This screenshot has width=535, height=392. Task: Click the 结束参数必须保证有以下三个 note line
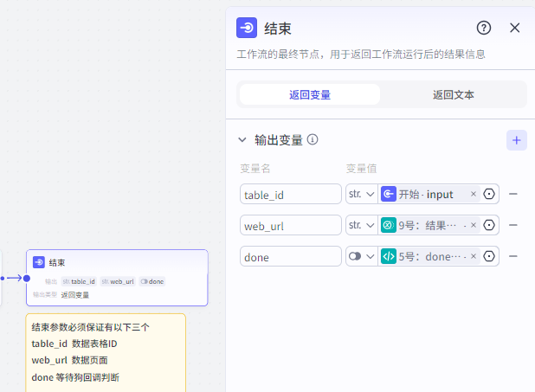90,327
